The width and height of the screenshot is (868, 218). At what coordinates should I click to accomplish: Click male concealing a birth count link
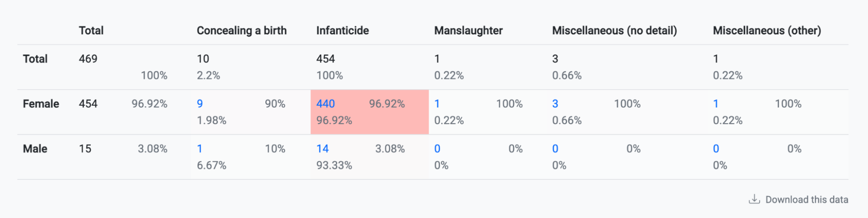(200, 149)
